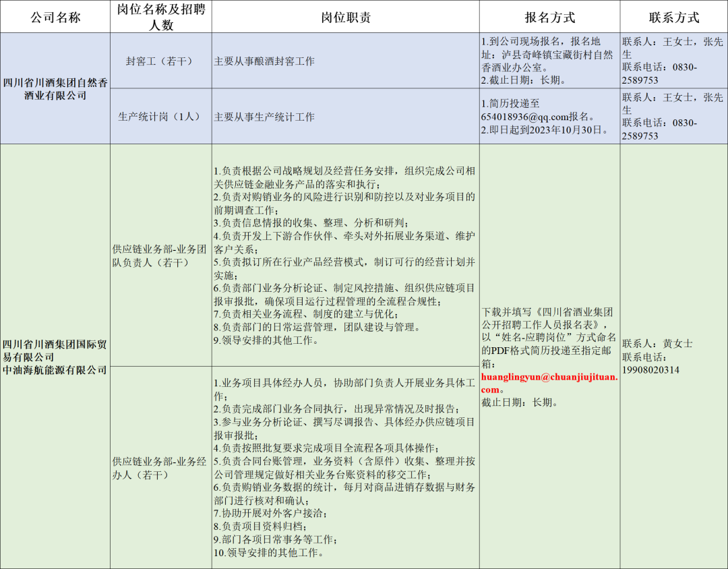728x569 pixels.
Task: Click the 封窖工（若干） position cell
Action: (161, 61)
